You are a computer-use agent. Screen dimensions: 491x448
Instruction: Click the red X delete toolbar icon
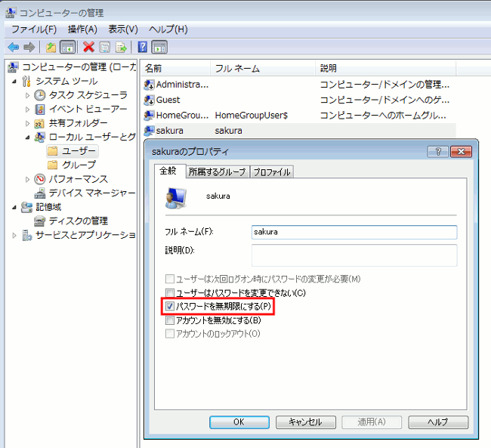coord(88,47)
